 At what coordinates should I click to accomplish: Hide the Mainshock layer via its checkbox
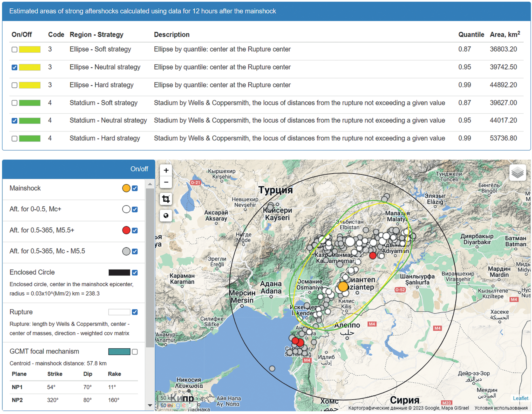click(x=135, y=188)
